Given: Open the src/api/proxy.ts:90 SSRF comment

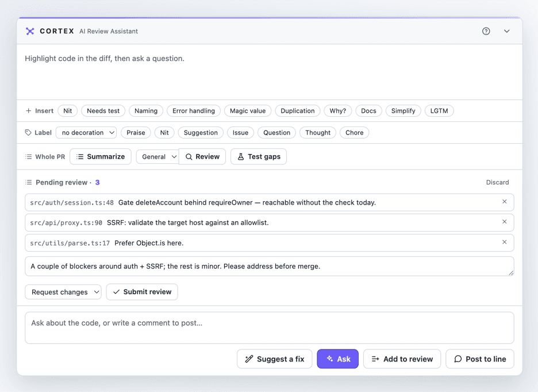Looking at the screenshot, I should [x=270, y=223].
